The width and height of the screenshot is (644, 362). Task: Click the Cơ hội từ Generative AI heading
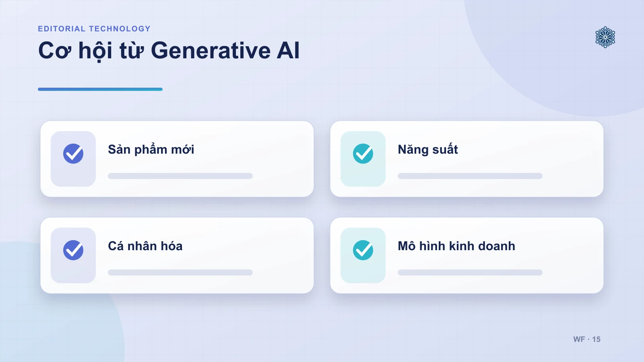point(169,51)
